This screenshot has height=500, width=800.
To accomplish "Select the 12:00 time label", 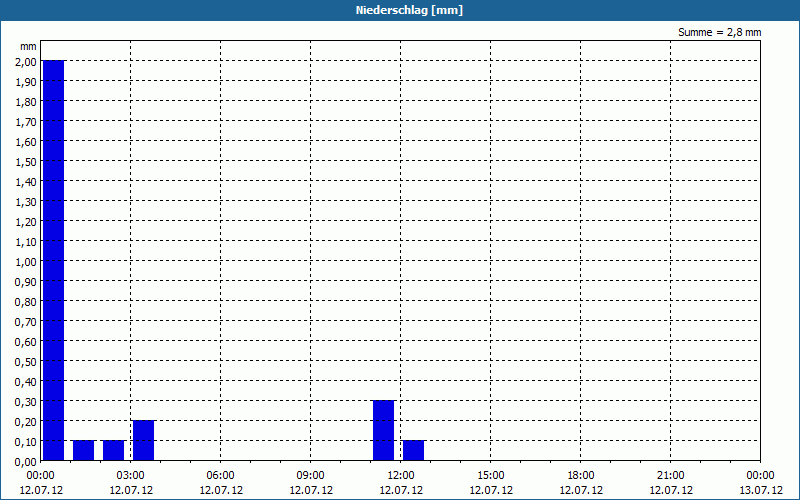I will point(401,476).
